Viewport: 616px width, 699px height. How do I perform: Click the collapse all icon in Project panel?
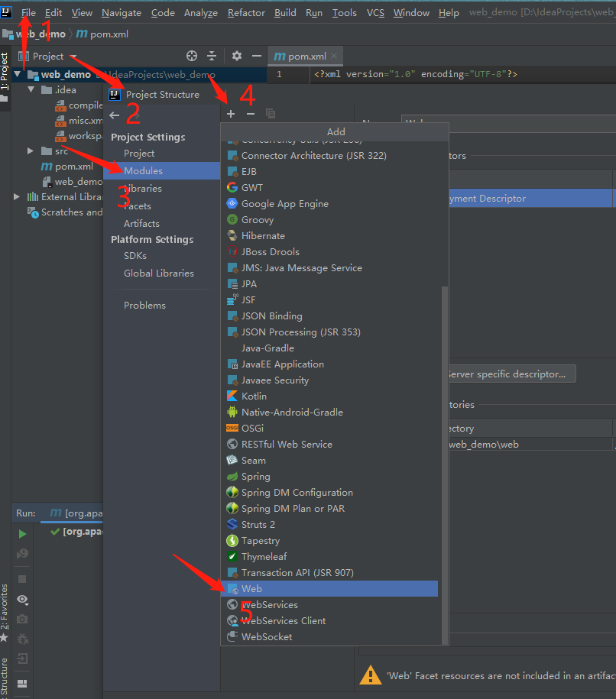click(212, 56)
